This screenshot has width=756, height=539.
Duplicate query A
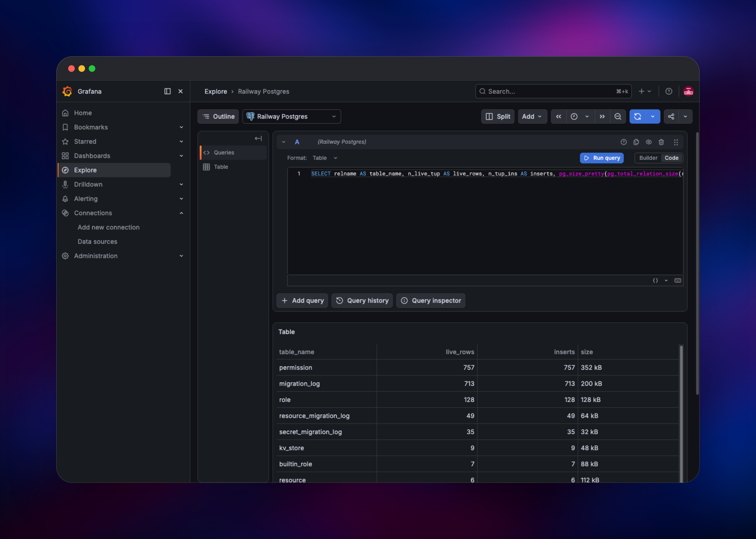pos(636,142)
